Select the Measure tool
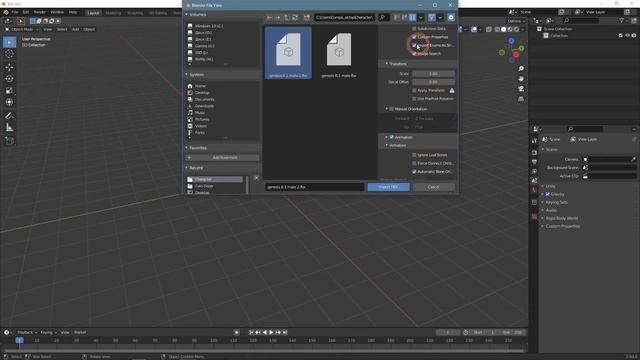The image size is (640, 360). pos(9,128)
